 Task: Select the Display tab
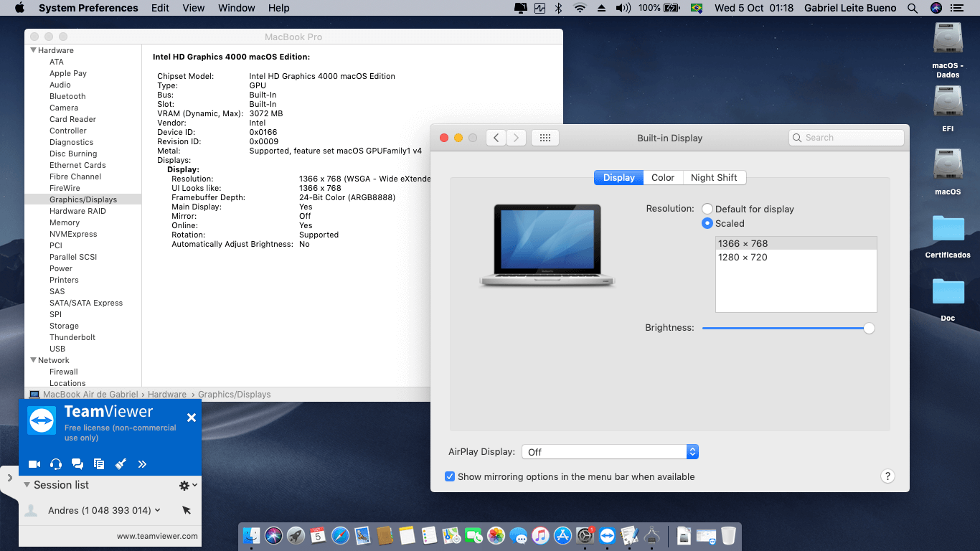tap(618, 178)
